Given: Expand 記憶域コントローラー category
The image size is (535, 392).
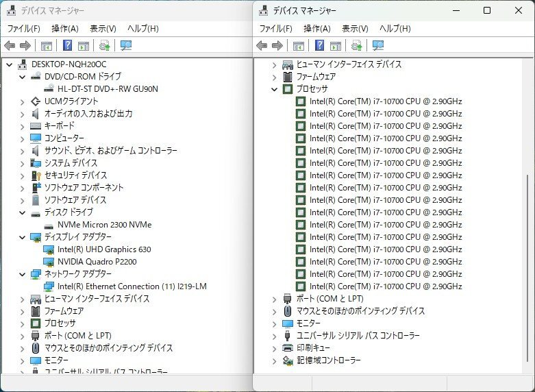Looking at the screenshot, I should click(x=274, y=360).
